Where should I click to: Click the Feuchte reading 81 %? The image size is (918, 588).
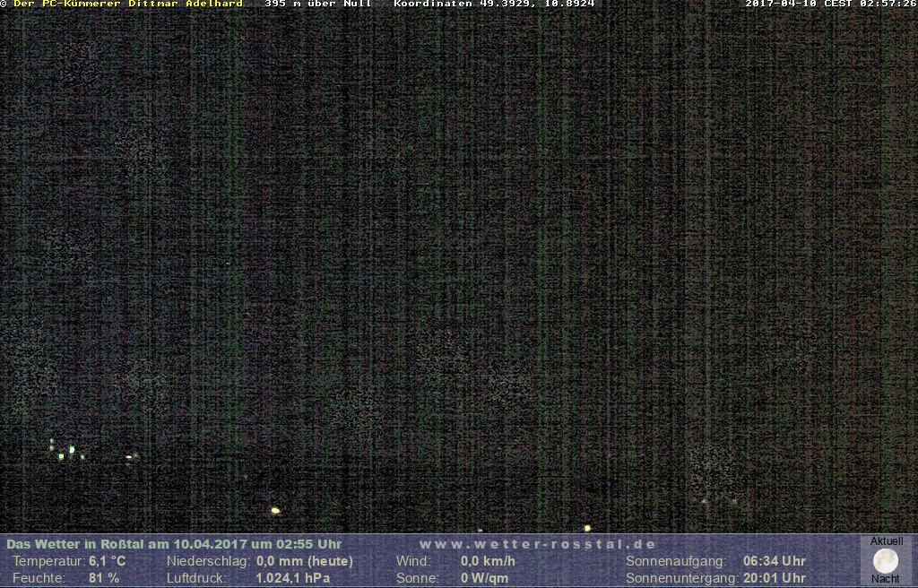pos(103,578)
